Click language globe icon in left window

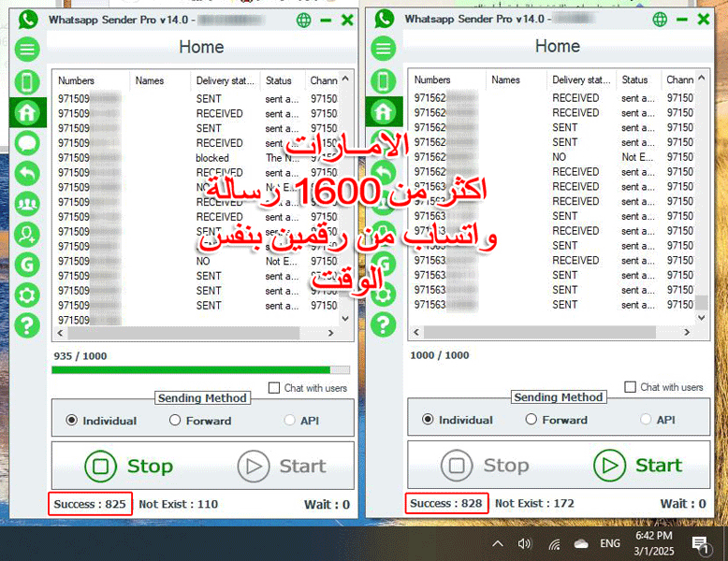tap(303, 20)
